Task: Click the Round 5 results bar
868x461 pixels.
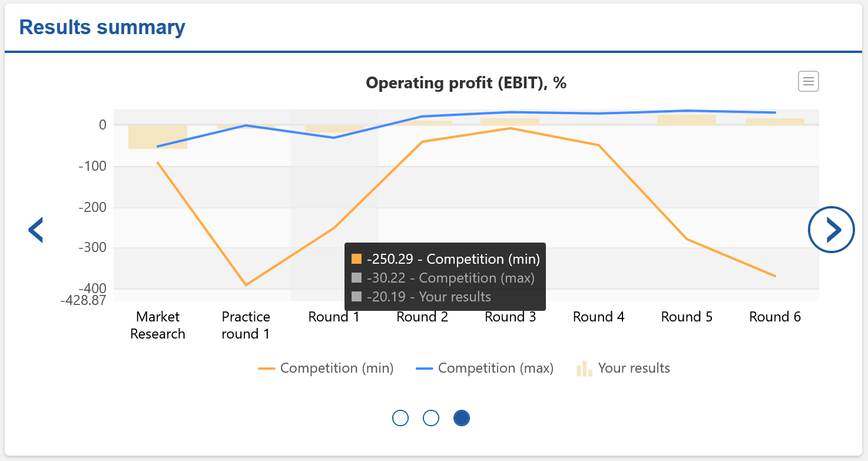Action: [687, 120]
